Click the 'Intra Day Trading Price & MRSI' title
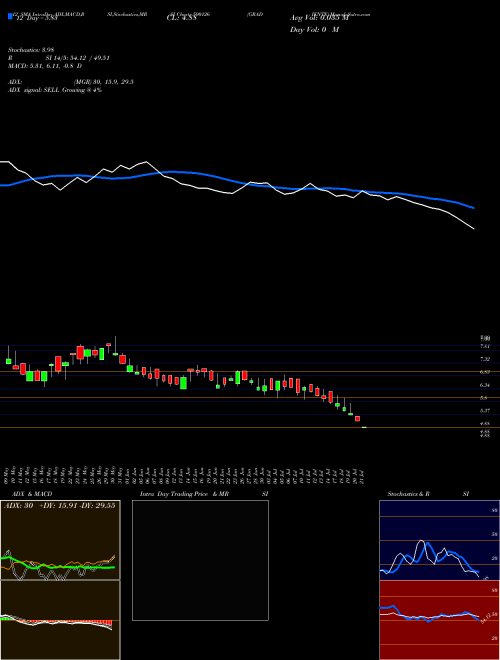The width and height of the screenshot is (500, 660). 204,494
